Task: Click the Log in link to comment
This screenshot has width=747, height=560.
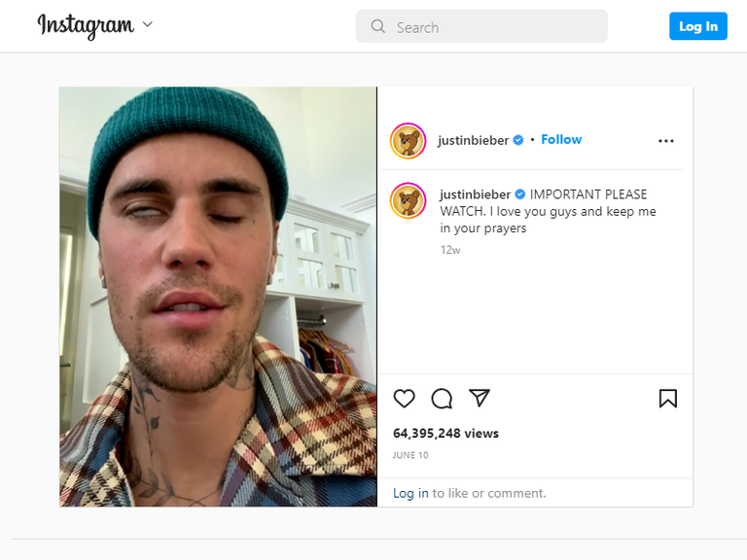Action: [x=410, y=493]
